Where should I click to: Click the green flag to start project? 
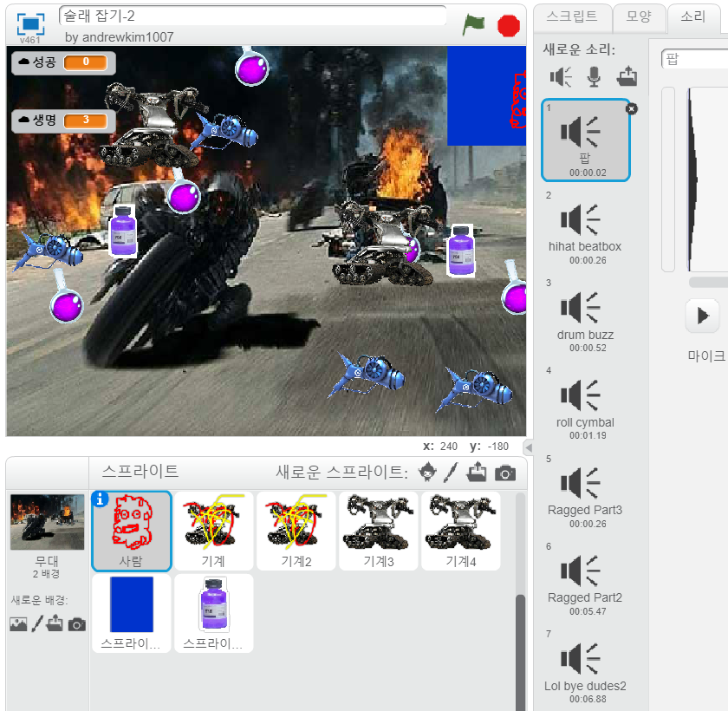(x=473, y=24)
